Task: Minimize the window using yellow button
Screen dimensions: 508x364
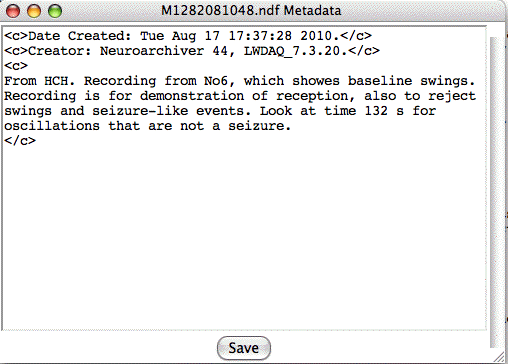Action: click(x=34, y=11)
